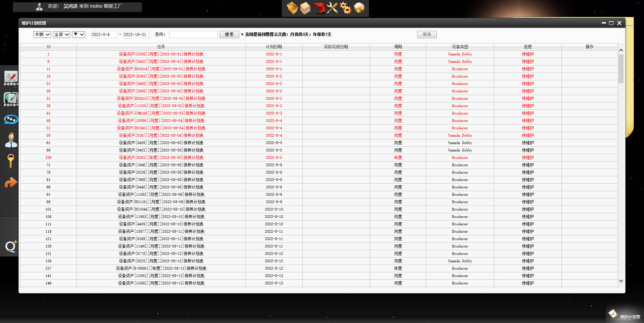
Task: Click the cardboard box icon
Action: click(305, 8)
